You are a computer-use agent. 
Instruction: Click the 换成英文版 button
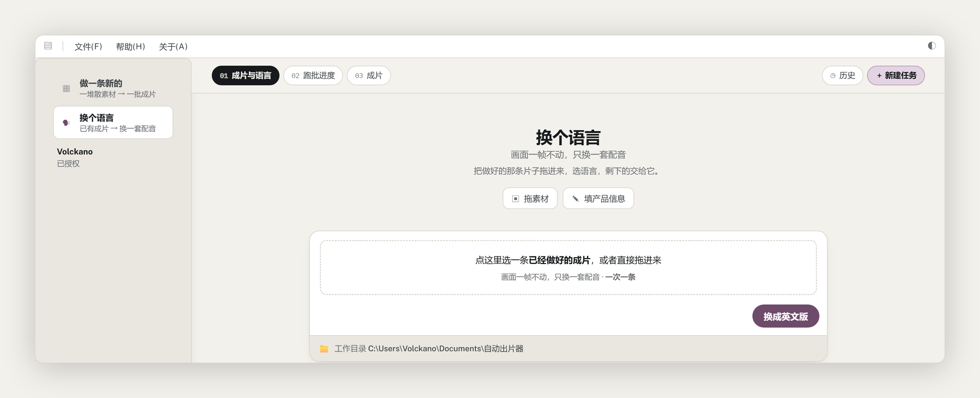[786, 316]
